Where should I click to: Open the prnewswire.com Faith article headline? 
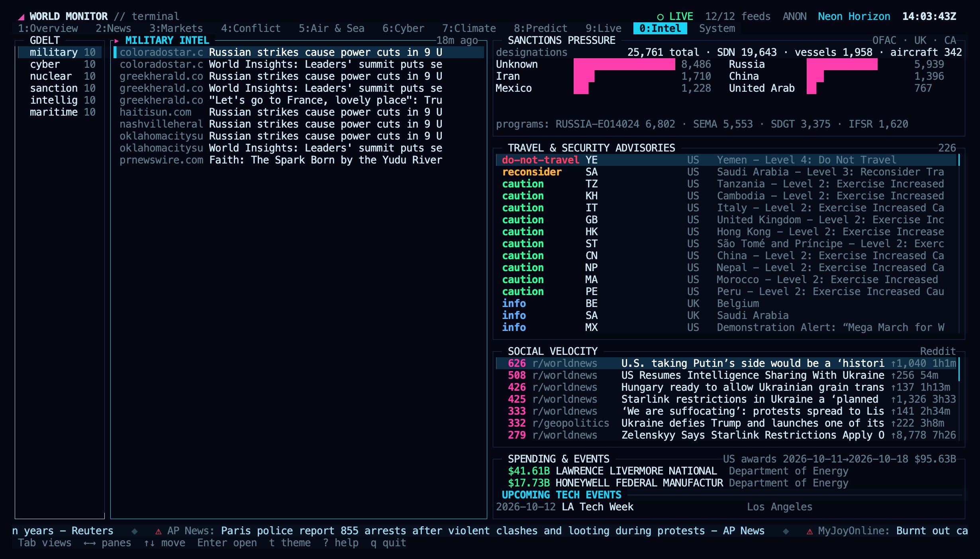point(325,160)
